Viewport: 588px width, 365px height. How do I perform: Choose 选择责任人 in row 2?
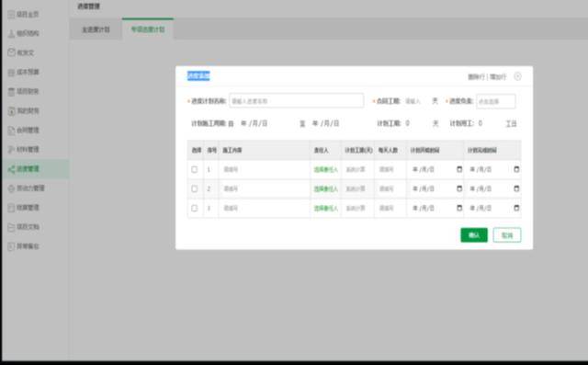pyautogui.click(x=325, y=188)
